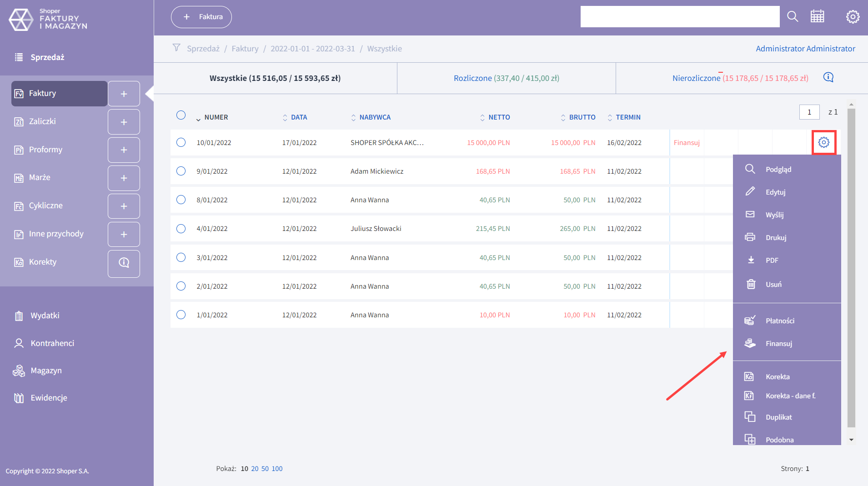Viewport: 868px width, 486px height.
Task: Sort table by NUMER column
Action: (216, 117)
